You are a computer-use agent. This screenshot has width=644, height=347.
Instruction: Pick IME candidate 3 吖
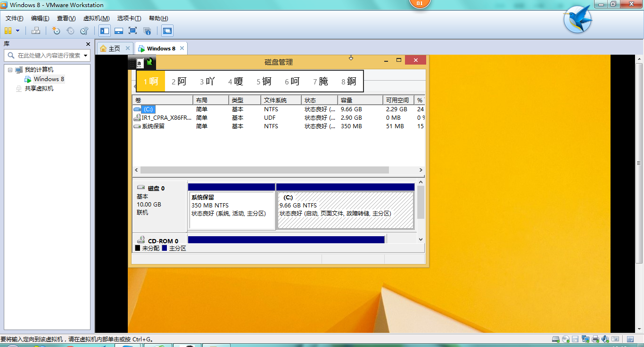207,81
